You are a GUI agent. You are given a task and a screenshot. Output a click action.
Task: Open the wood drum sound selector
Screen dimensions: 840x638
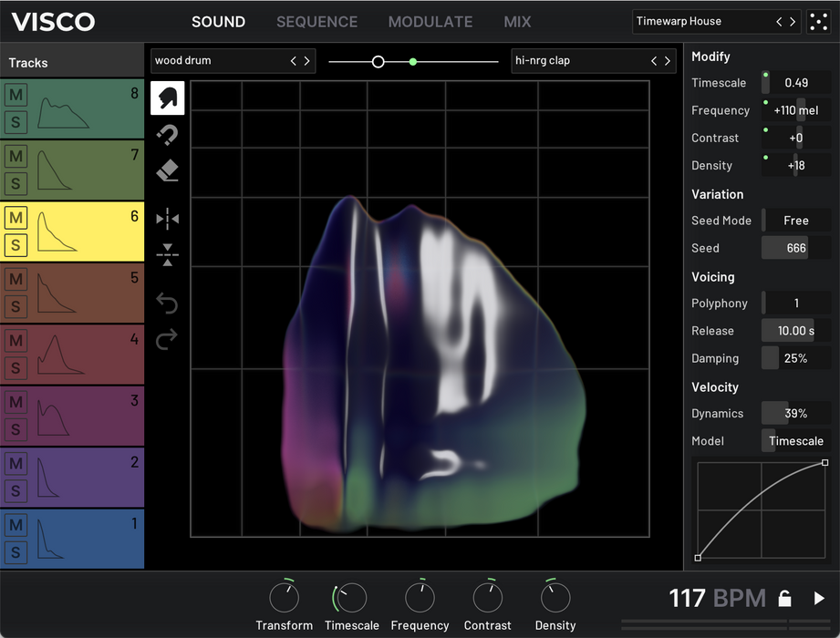(x=219, y=61)
